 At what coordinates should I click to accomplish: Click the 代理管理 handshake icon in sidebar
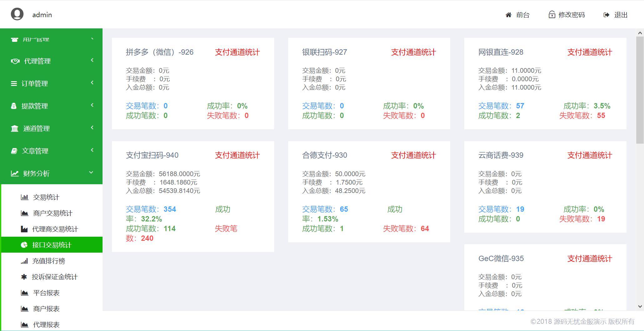15,61
